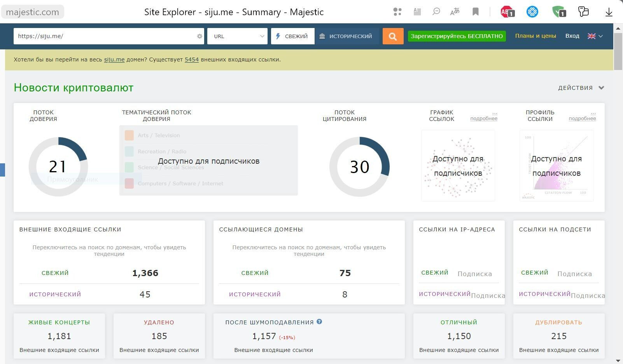Click in the https://siju.me/ search field

coord(105,36)
